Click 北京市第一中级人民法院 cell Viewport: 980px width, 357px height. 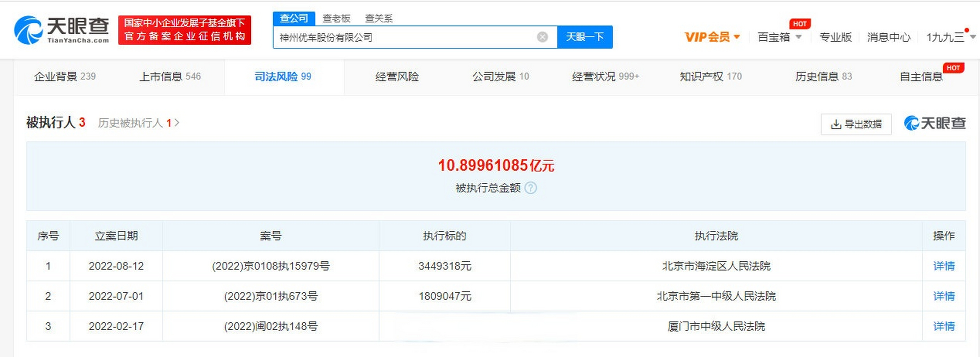[x=716, y=296]
